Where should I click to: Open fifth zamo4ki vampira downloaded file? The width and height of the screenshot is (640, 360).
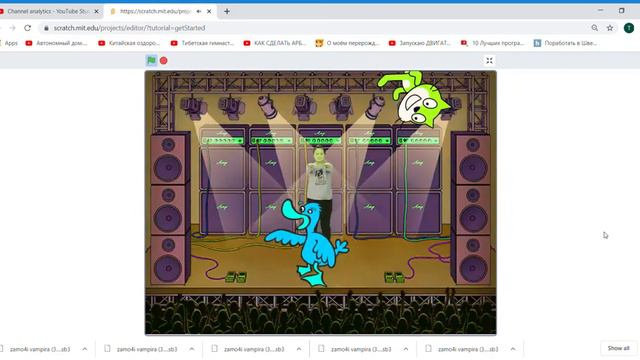point(463,349)
